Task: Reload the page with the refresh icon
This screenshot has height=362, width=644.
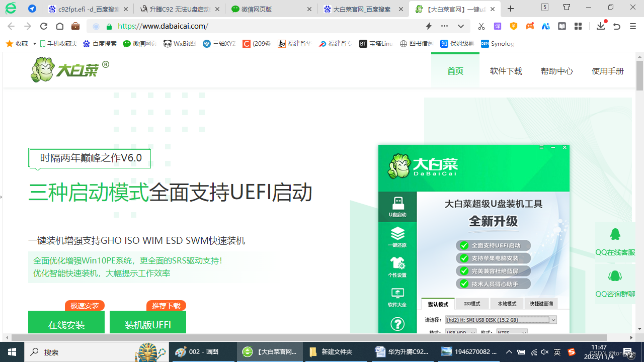Action: (x=44, y=26)
